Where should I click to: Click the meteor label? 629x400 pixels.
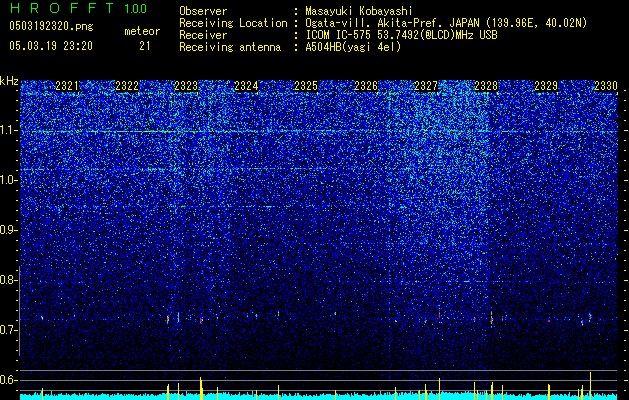[x=142, y=31]
